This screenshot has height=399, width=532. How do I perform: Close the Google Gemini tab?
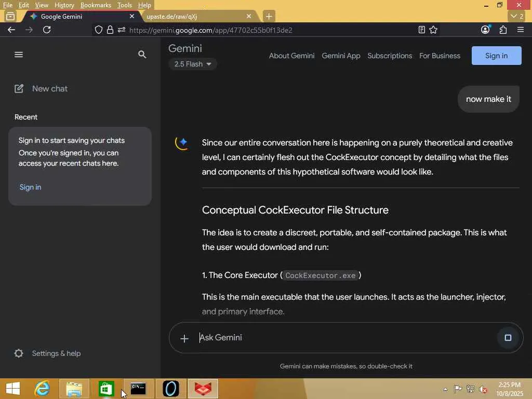coord(132,16)
